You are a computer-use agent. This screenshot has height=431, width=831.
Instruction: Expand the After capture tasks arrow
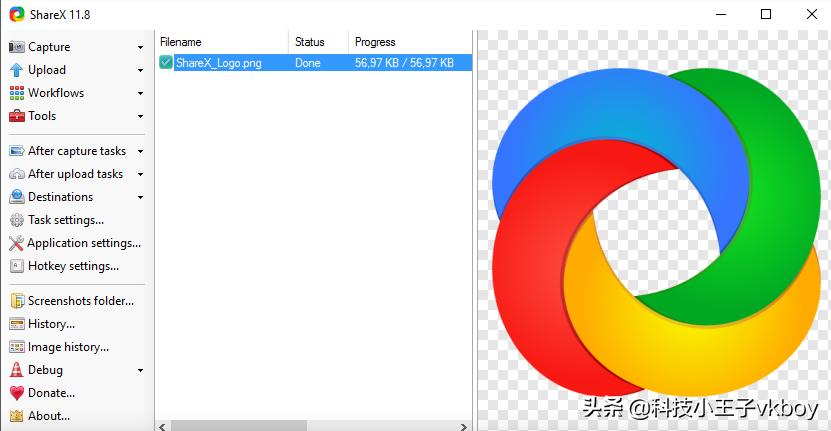[x=140, y=151]
